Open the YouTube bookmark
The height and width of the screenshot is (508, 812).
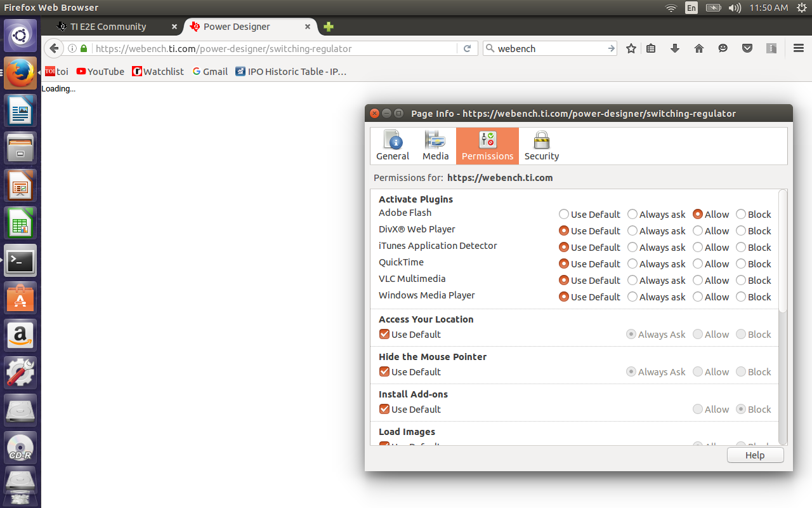coord(100,72)
